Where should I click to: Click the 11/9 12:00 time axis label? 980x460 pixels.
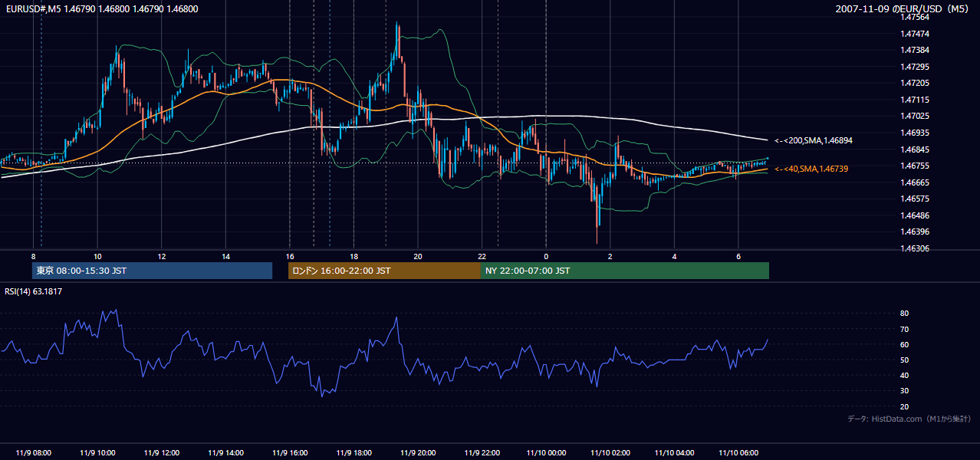[x=162, y=452]
